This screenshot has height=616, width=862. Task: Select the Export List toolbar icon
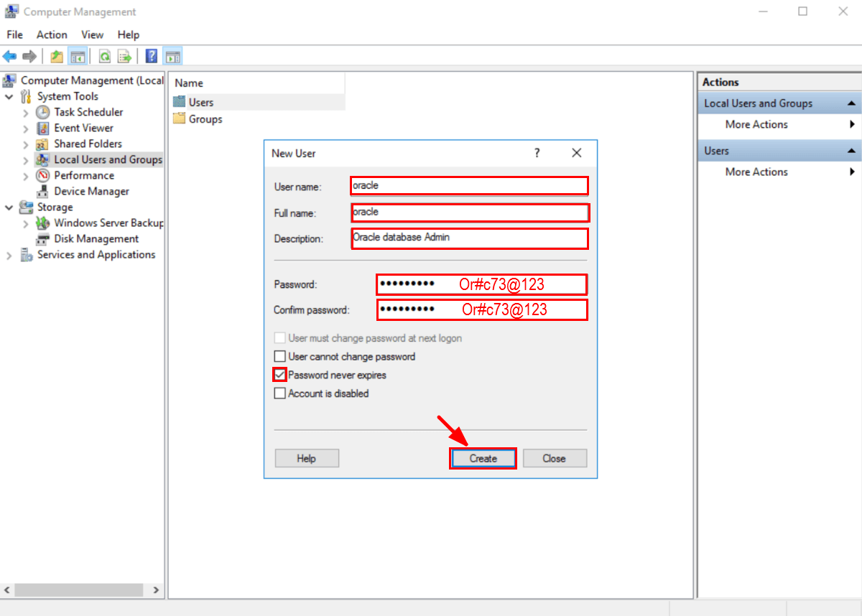(x=124, y=55)
